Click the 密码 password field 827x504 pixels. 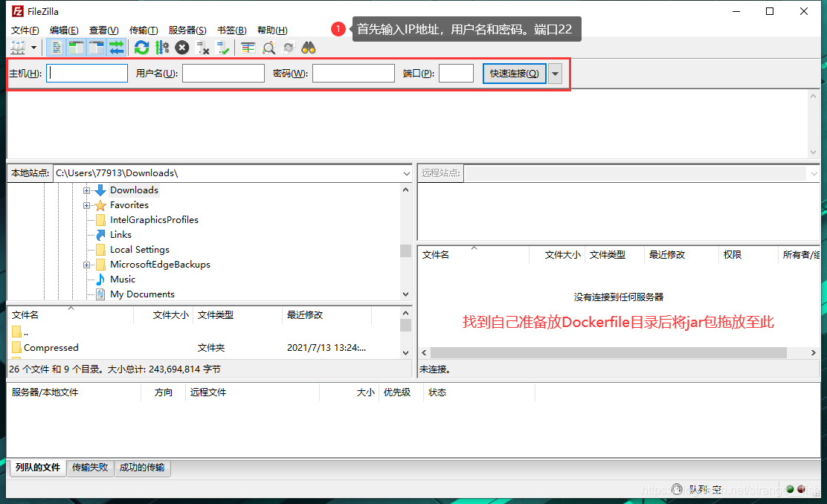pos(353,74)
